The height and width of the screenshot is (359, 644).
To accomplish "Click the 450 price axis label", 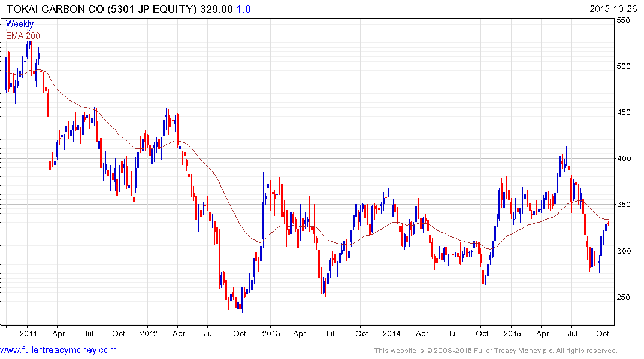I will [x=624, y=112].
